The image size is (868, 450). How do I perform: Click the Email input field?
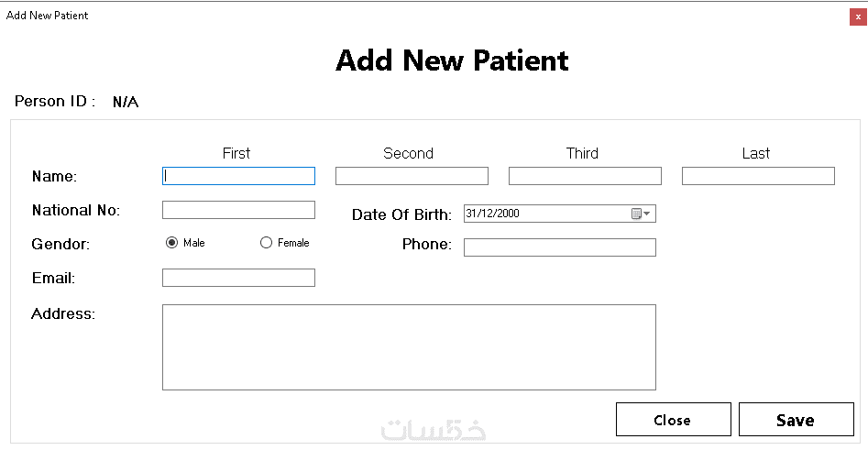tap(238, 278)
